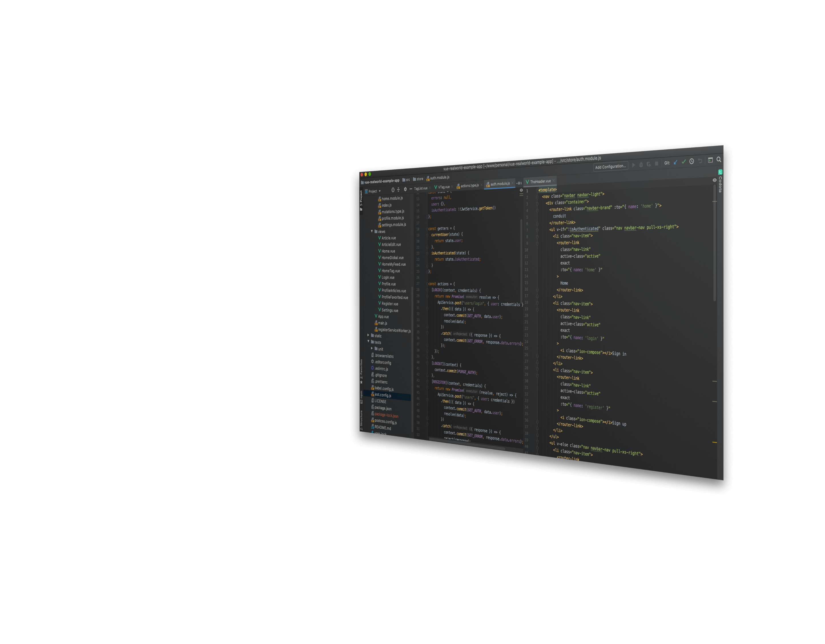Viewport: 825px width, 644px height.
Task: Click the Run Anything icon in toolbar
Action: (710, 160)
